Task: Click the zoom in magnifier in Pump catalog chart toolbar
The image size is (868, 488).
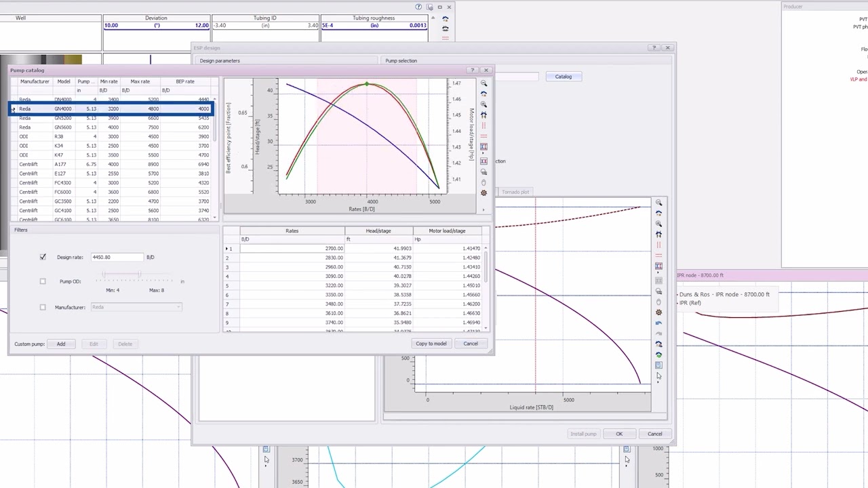Action: click(484, 104)
